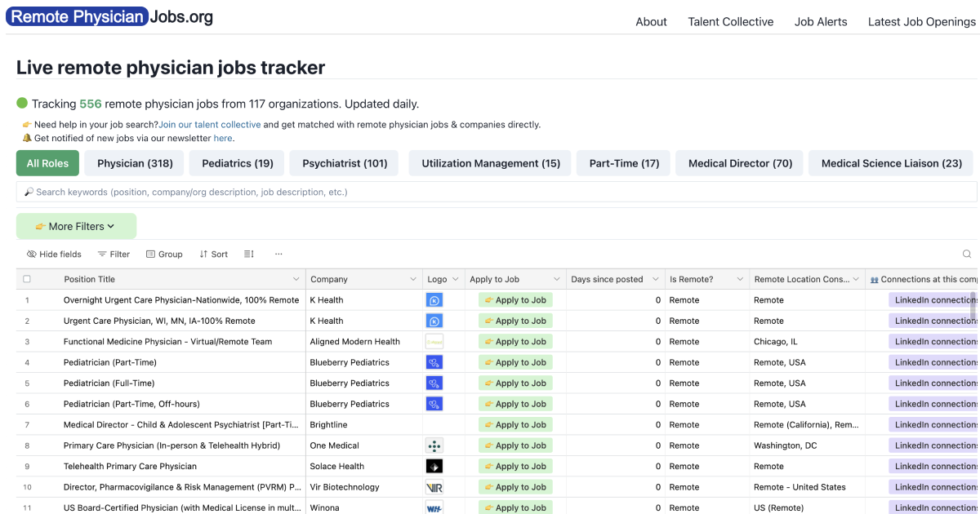Click 'Chicago, IL' location cell
This screenshot has width=980, height=514.
tap(776, 342)
